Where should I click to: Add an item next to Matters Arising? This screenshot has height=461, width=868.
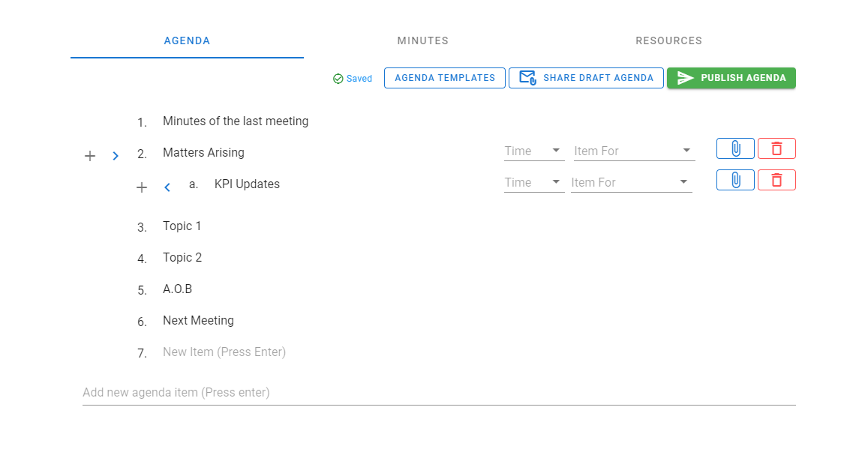click(x=90, y=156)
